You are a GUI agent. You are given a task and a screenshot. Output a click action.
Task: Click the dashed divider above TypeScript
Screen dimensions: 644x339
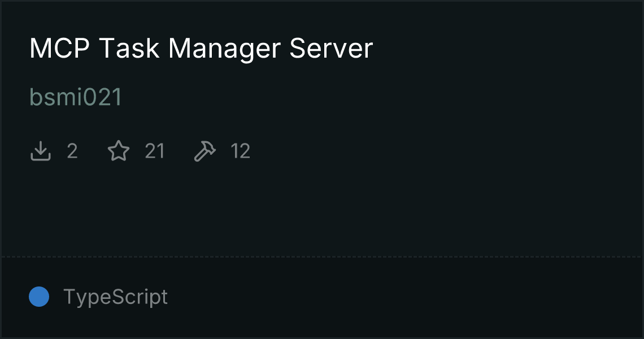coord(322,257)
